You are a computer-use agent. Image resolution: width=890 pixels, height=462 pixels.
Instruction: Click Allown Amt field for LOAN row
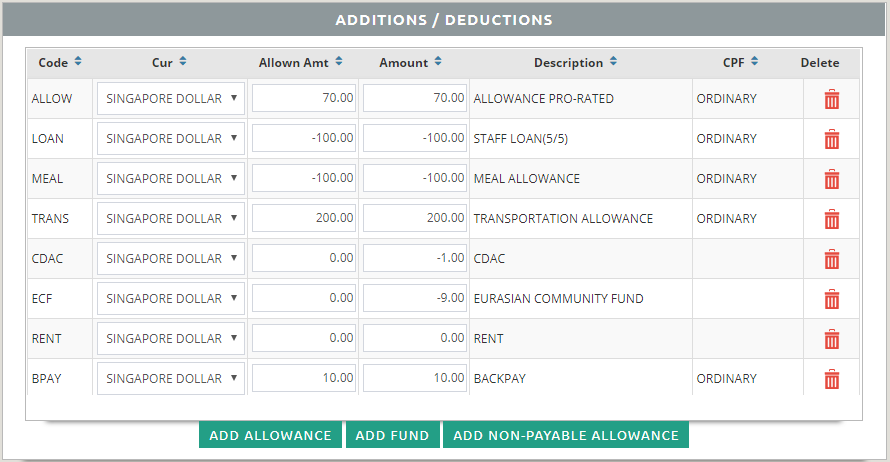pos(304,138)
